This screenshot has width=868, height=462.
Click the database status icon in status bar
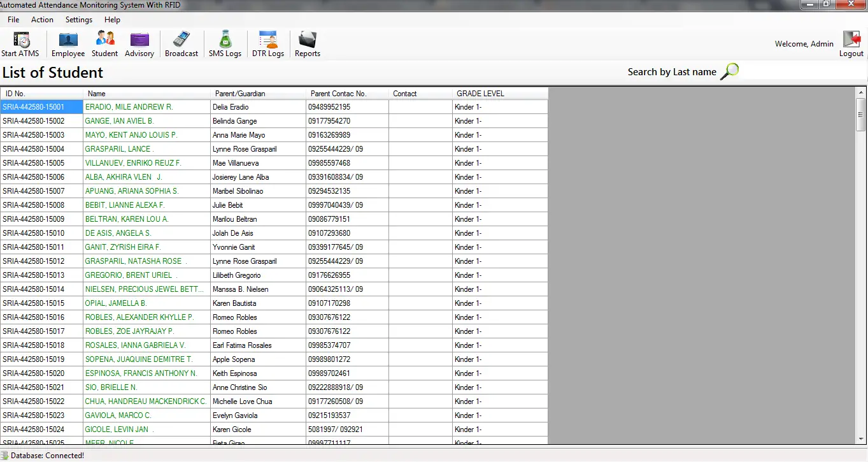[x=5, y=455]
